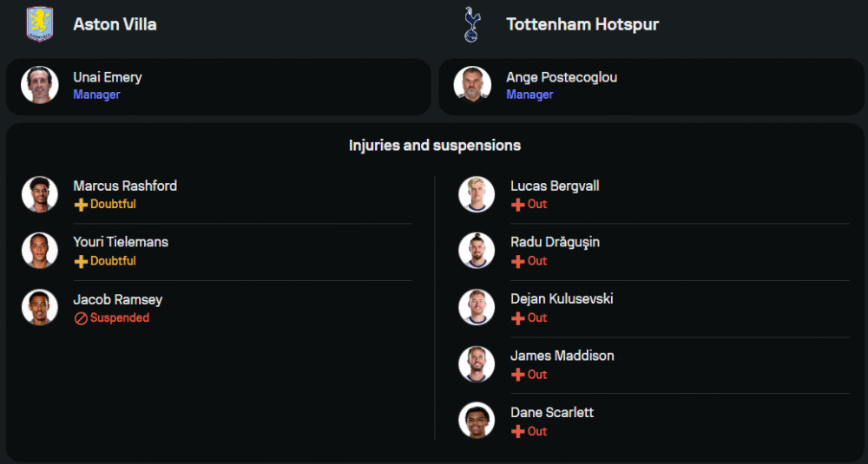Click Jacob Ramsey's player avatar

(40, 307)
